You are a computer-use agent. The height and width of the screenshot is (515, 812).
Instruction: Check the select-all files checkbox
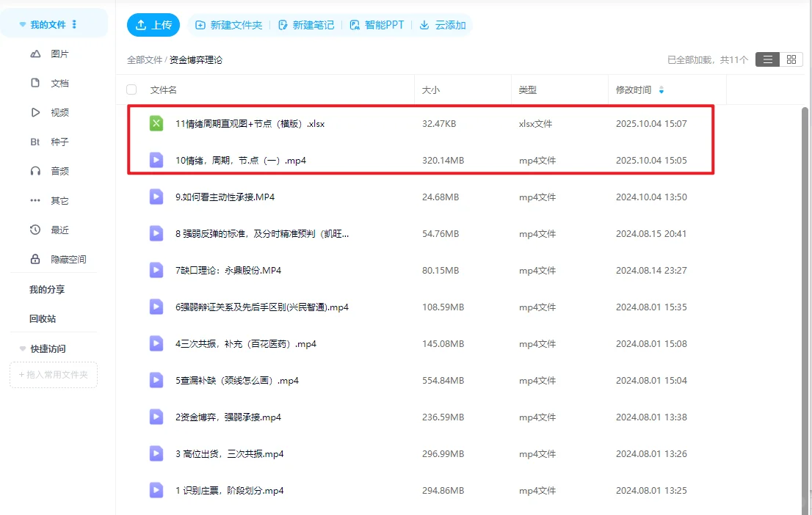[x=130, y=89]
